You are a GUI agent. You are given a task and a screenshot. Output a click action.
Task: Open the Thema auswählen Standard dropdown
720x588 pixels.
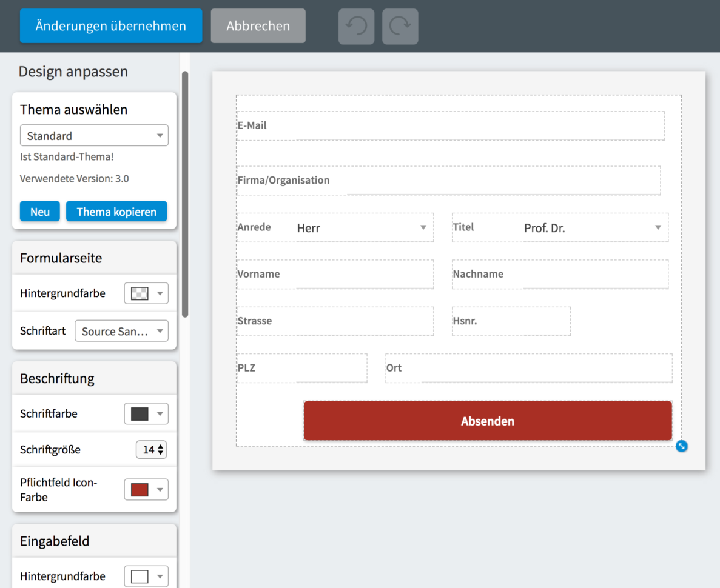point(94,135)
